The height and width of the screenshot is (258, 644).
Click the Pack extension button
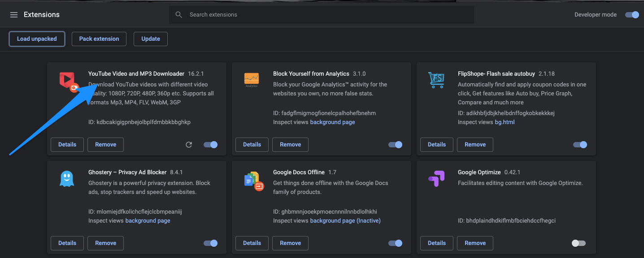[x=99, y=39]
